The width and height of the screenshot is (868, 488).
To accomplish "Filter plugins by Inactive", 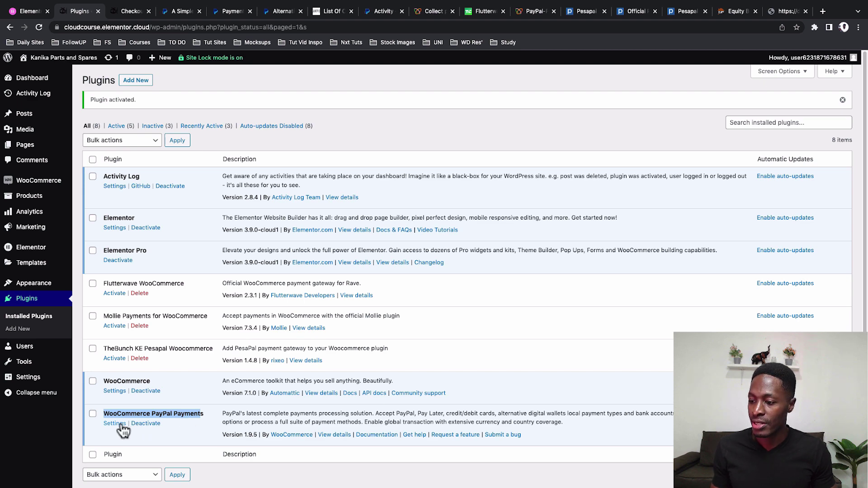I will click(x=152, y=126).
